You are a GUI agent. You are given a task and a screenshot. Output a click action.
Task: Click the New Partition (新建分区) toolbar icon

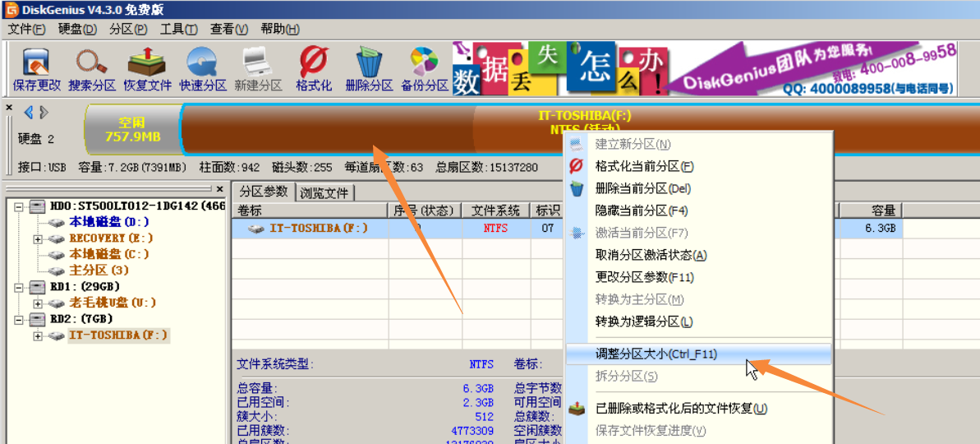[258, 69]
